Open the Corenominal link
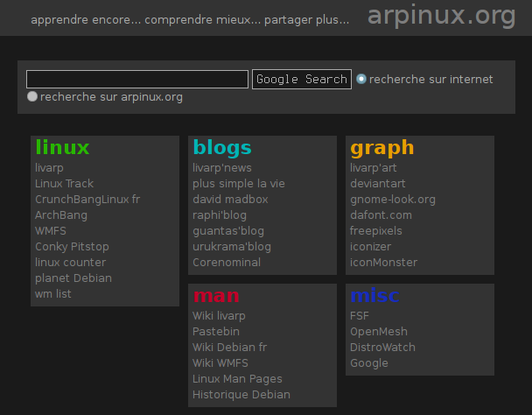The width and height of the screenshot is (532, 415). coord(227,263)
